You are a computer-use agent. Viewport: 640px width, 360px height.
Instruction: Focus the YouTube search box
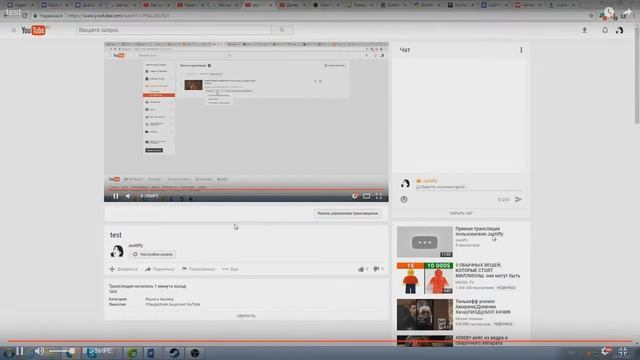coord(174,30)
